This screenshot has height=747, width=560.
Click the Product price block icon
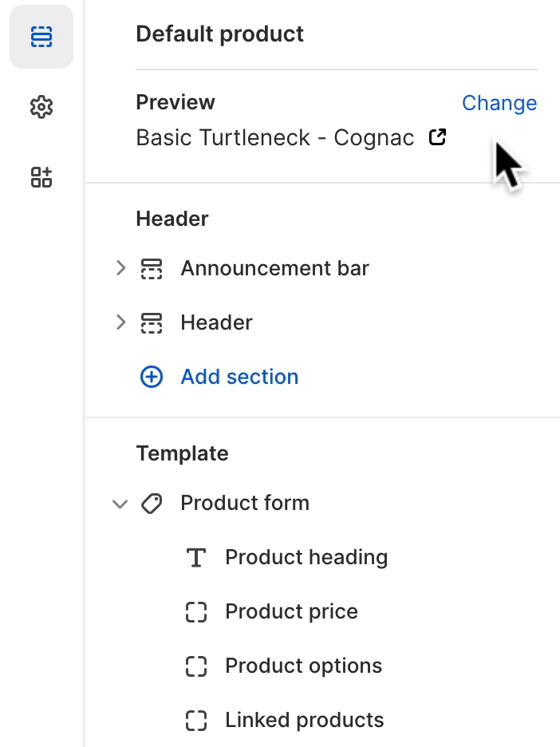click(x=195, y=611)
